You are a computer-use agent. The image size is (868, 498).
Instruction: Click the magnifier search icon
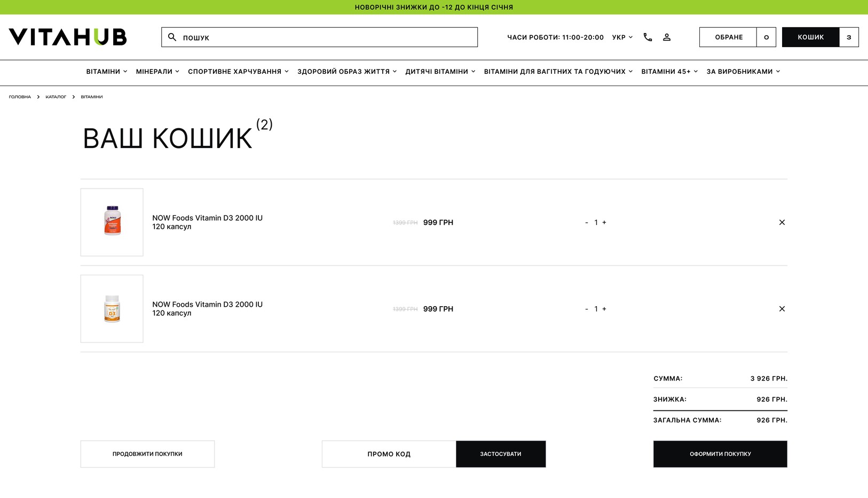pos(172,37)
